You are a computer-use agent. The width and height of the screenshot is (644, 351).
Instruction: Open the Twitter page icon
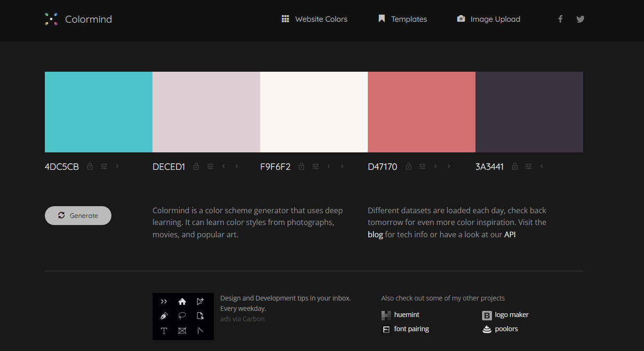pos(580,19)
